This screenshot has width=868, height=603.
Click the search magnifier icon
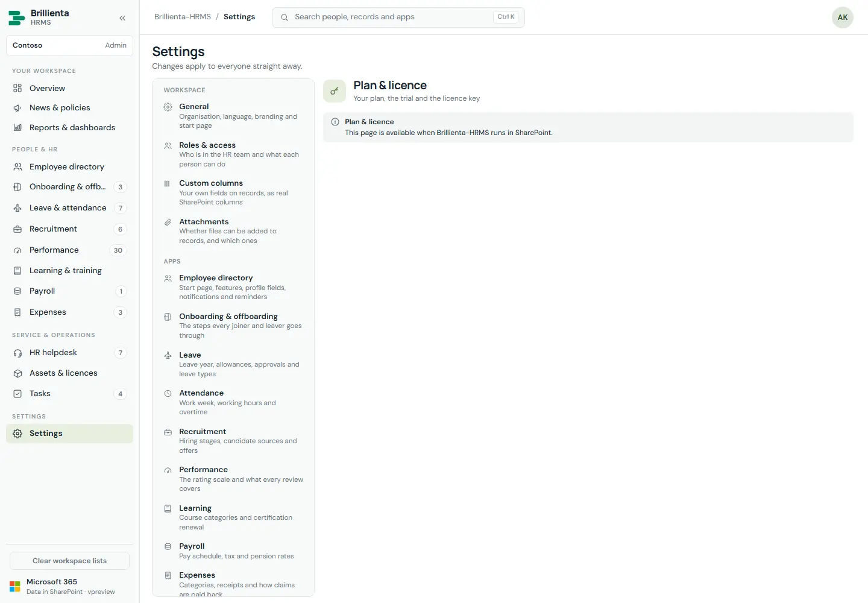pyautogui.click(x=285, y=17)
